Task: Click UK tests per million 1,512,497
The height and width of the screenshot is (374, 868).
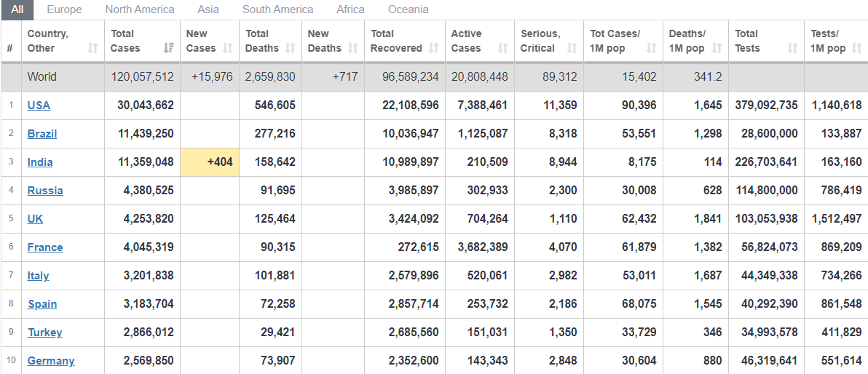Action: click(837, 218)
